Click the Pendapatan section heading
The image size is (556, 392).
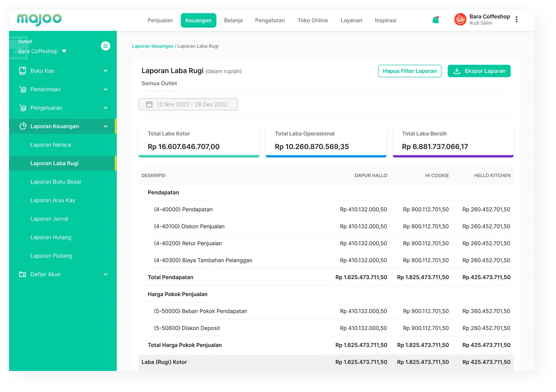(x=163, y=192)
